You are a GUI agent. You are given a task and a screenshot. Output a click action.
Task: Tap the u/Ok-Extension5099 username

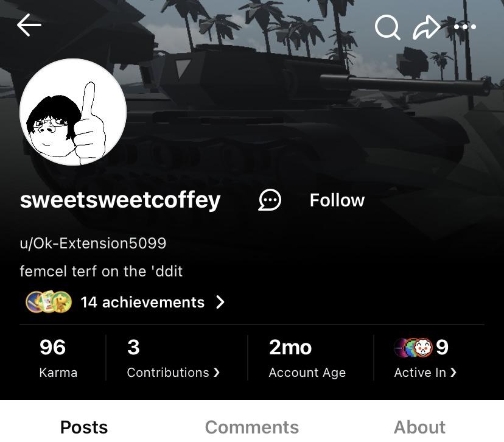tap(93, 244)
